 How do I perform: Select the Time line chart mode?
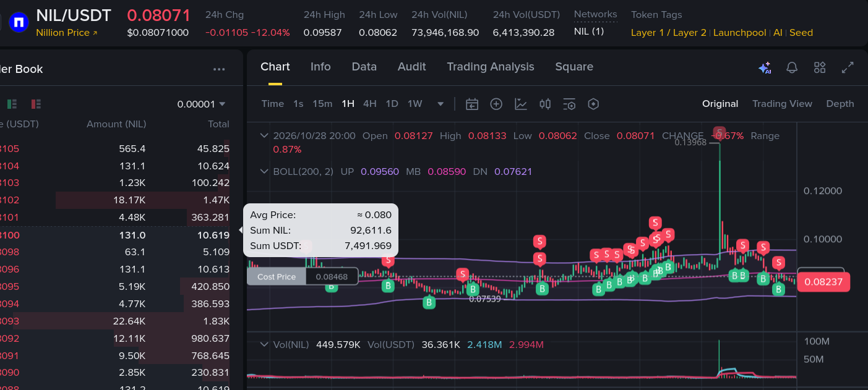tap(273, 104)
